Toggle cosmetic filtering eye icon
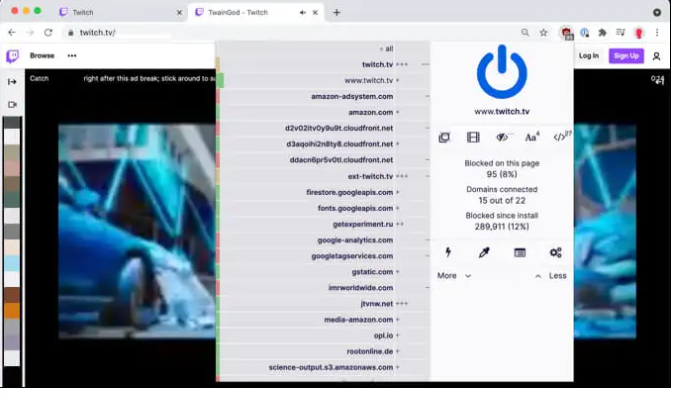This screenshot has height=399, width=673. pos(502,137)
